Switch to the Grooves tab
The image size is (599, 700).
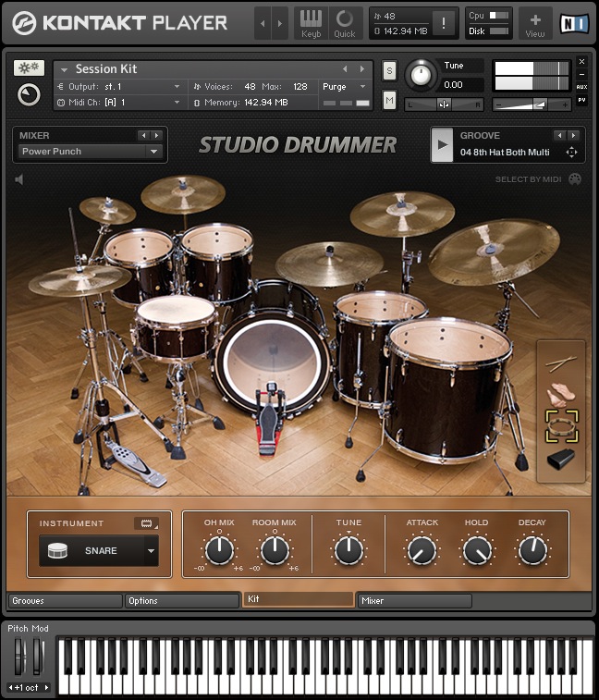click(x=65, y=601)
